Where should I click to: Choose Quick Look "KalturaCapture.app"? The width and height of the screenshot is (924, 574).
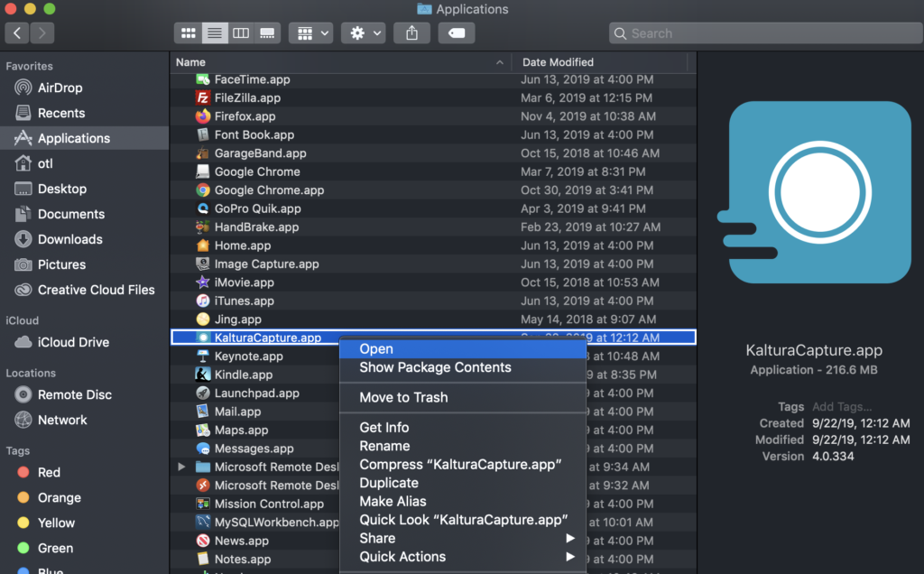click(463, 520)
